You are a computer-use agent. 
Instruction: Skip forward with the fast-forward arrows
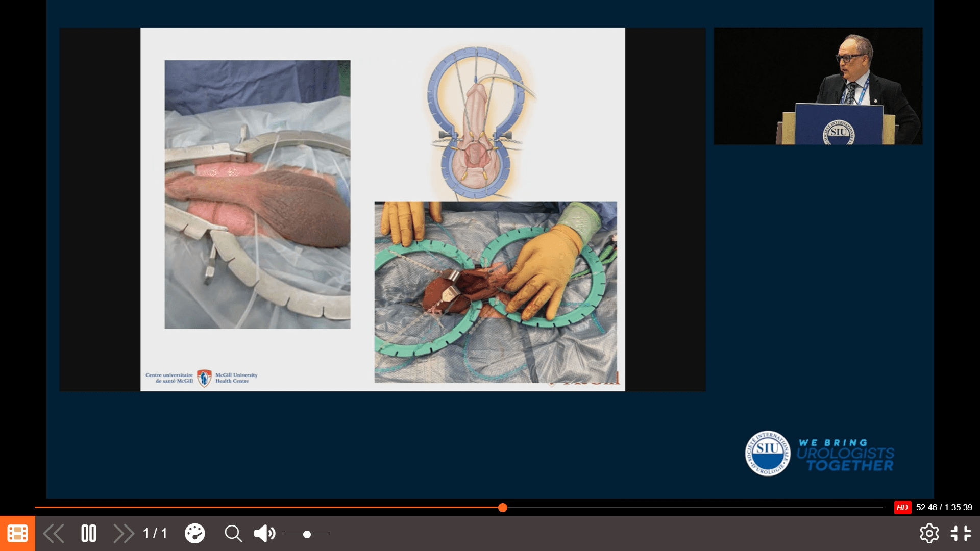coord(124,534)
